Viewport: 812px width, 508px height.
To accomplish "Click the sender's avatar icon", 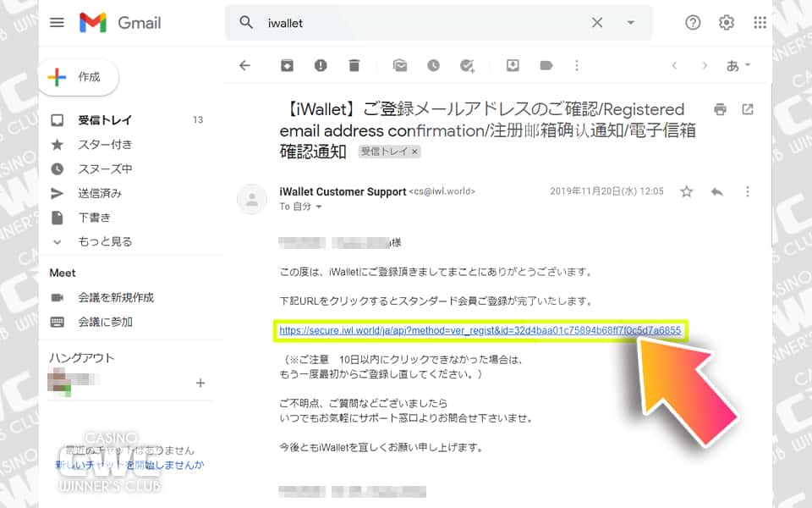I will point(252,199).
